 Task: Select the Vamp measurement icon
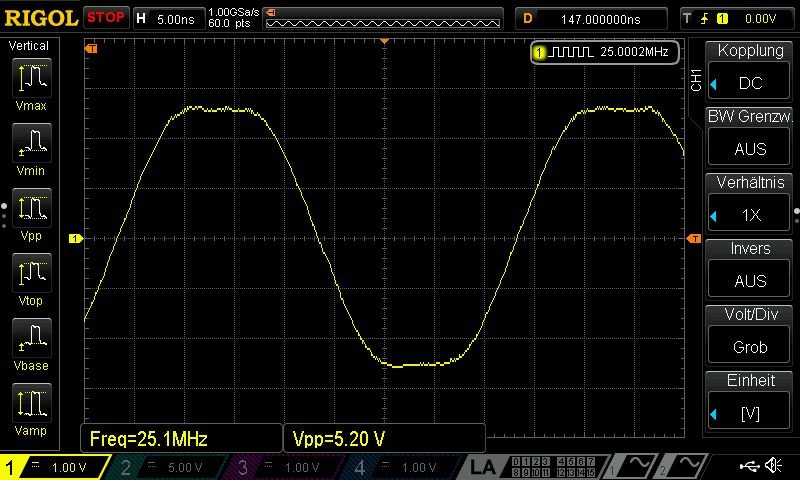pos(31,402)
